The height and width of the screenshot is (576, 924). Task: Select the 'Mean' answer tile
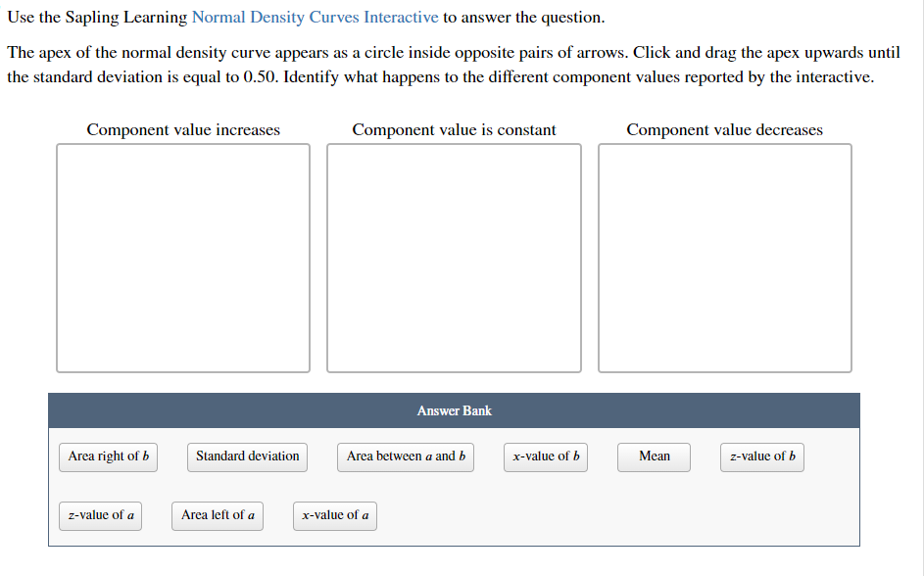coord(653,456)
